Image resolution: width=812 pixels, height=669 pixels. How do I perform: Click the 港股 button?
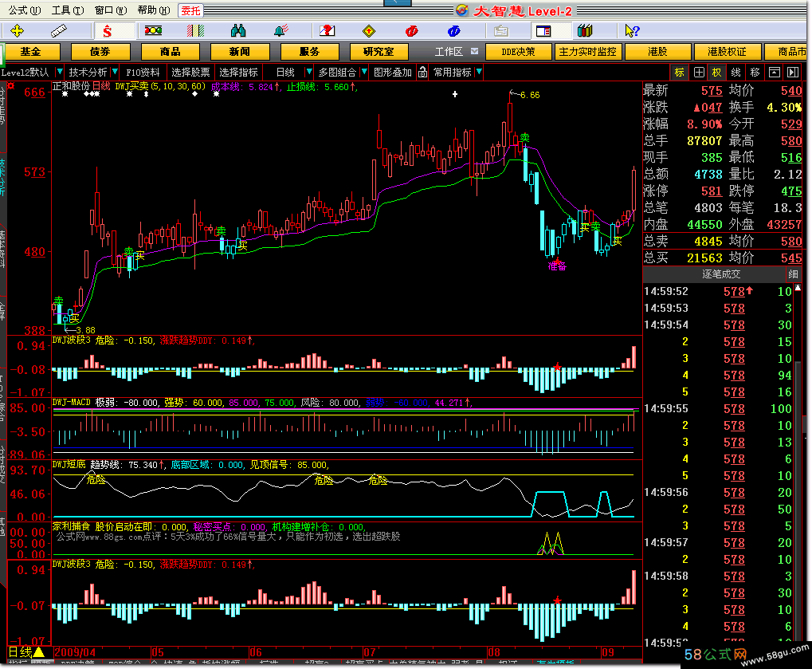click(x=657, y=52)
